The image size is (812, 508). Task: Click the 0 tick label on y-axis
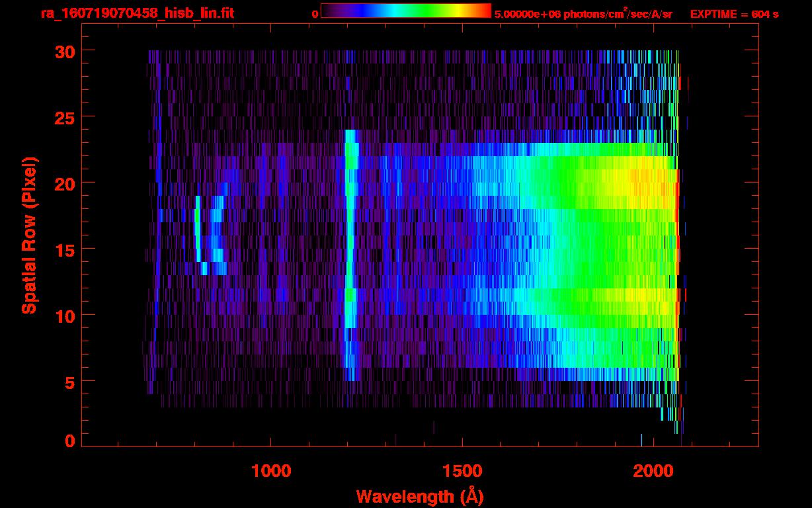pyautogui.click(x=69, y=441)
